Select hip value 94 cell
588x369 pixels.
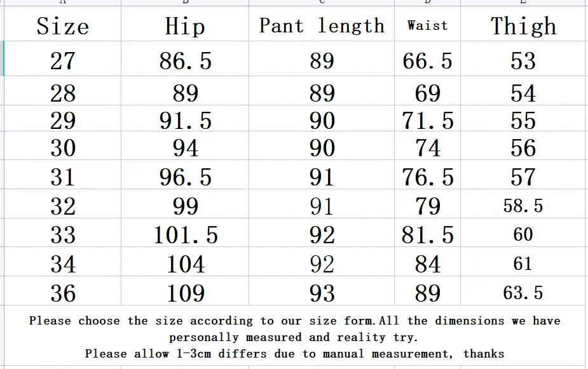tap(185, 148)
